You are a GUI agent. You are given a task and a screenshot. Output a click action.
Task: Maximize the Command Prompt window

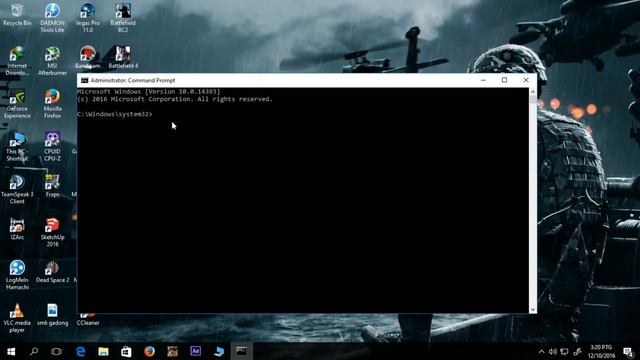point(504,80)
